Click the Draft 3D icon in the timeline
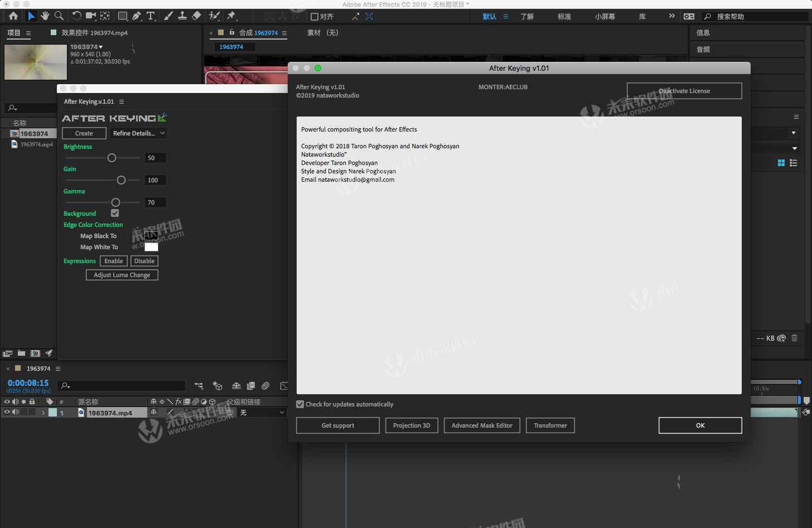Image resolution: width=812 pixels, height=528 pixels. click(x=217, y=385)
